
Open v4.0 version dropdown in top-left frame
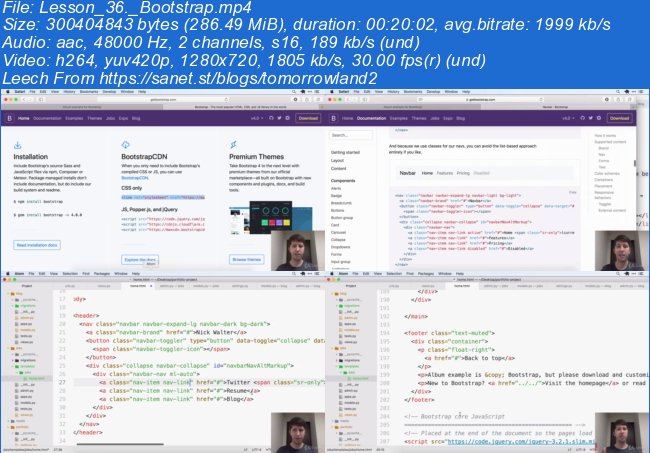257,118
